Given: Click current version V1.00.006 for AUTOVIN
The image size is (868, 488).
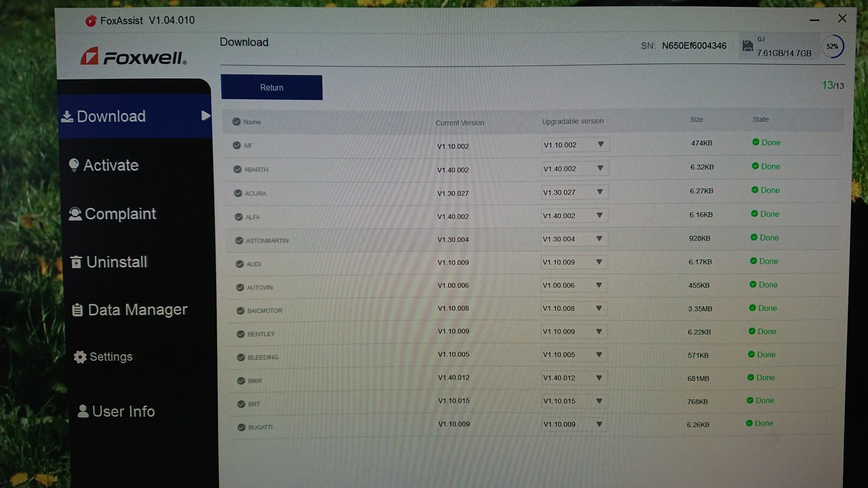Looking at the screenshot, I should tap(453, 285).
